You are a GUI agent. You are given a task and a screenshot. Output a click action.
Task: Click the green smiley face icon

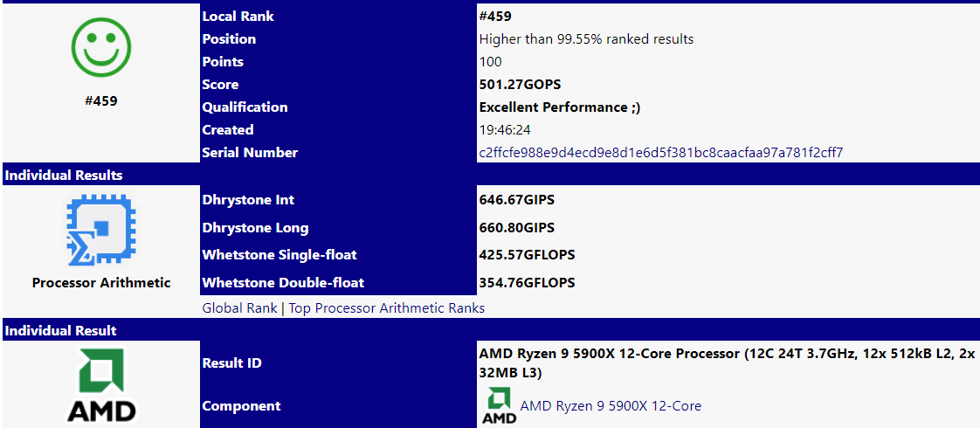point(101,46)
